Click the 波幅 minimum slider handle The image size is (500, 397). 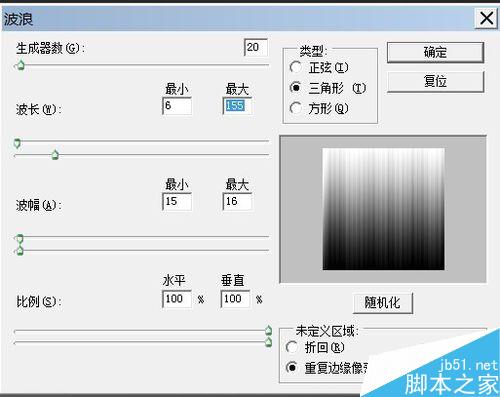pos(20,239)
